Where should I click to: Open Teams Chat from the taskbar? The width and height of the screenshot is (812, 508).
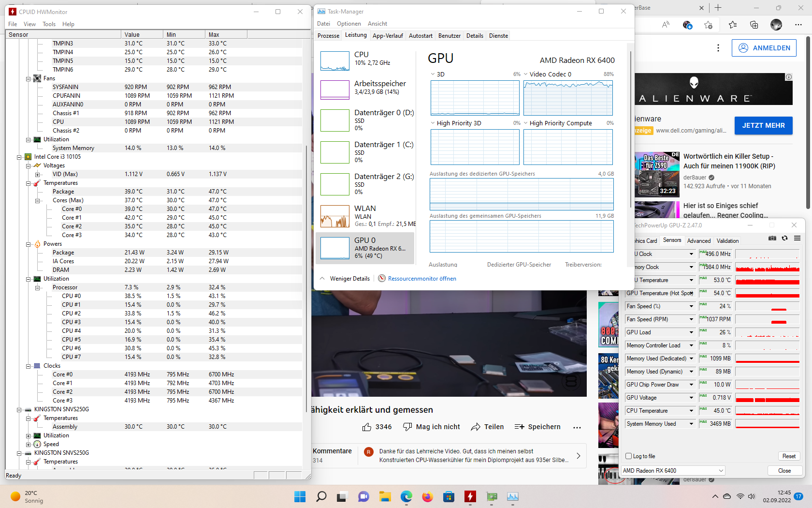point(363,496)
